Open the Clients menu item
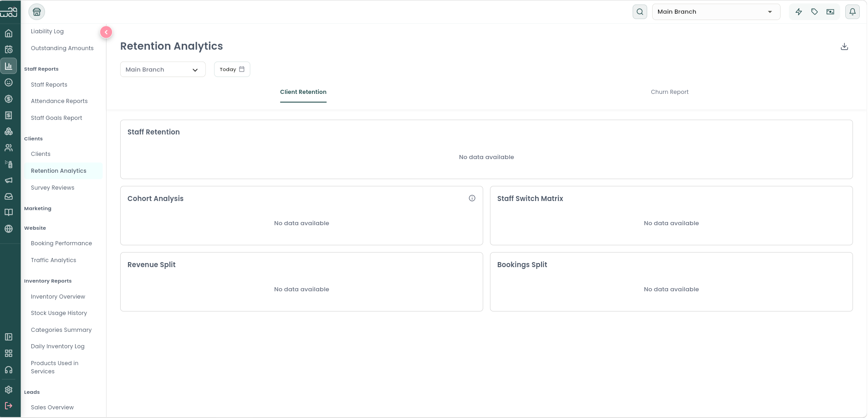This screenshot has width=868, height=418. click(x=41, y=154)
